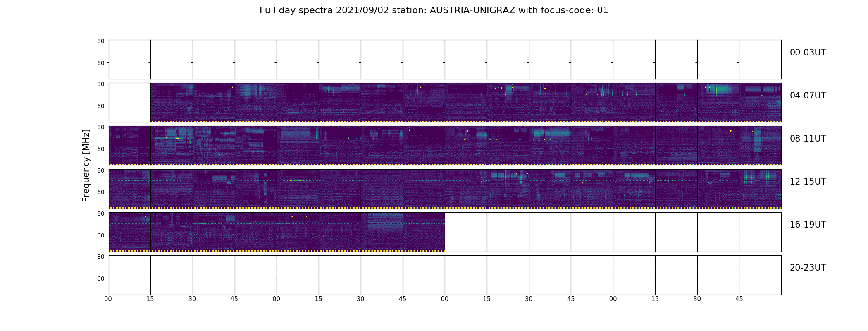This screenshot has height=331, width=868.
Task: Click the first spectrogram panel of the 16-19UT row
Action: (x=130, y=232)
